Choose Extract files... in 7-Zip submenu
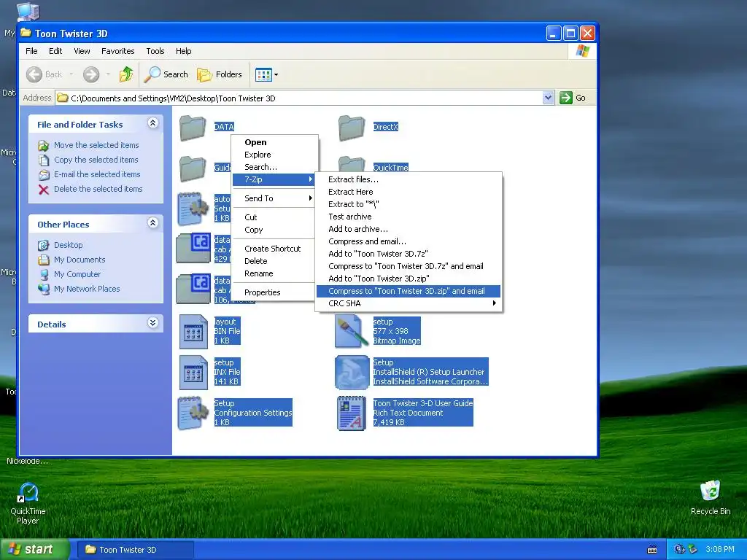 pos(409,179)
